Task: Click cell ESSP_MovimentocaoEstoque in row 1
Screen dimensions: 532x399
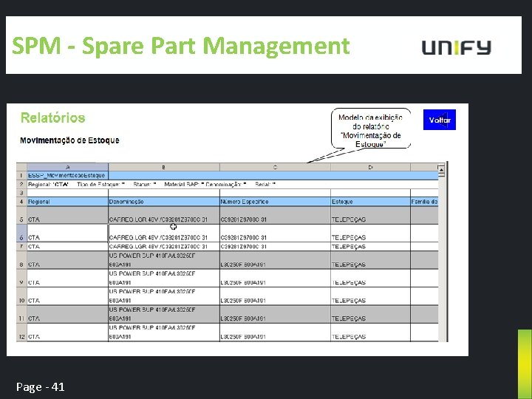Action: pos(67,175)
